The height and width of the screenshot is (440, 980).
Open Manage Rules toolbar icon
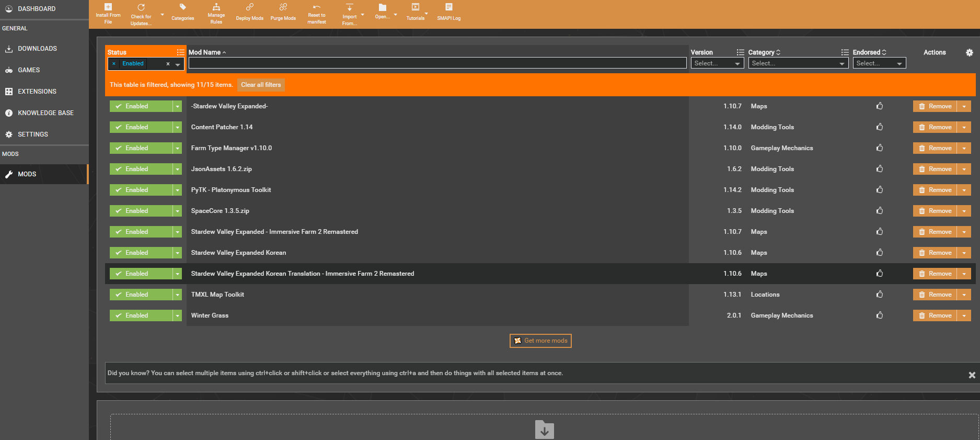tap(216, 7)
